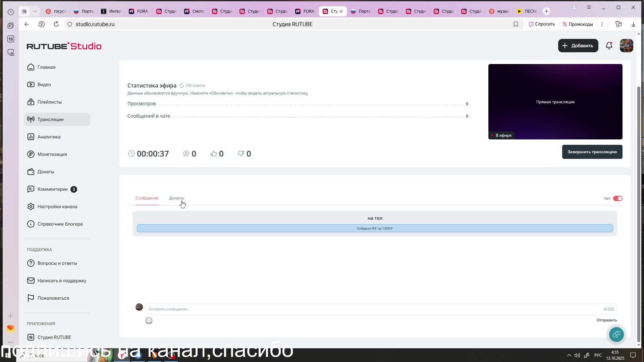
Task: Switch to the Донаты tab
Action: pos(176,198)
